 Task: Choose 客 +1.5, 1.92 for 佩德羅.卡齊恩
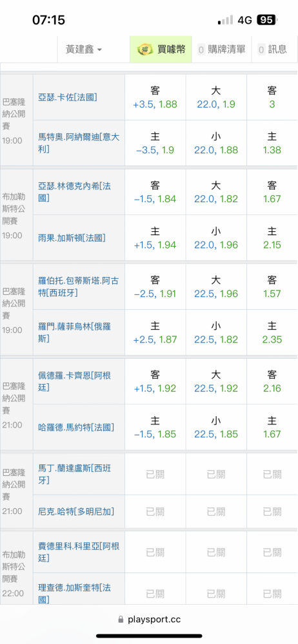point(155,381)
